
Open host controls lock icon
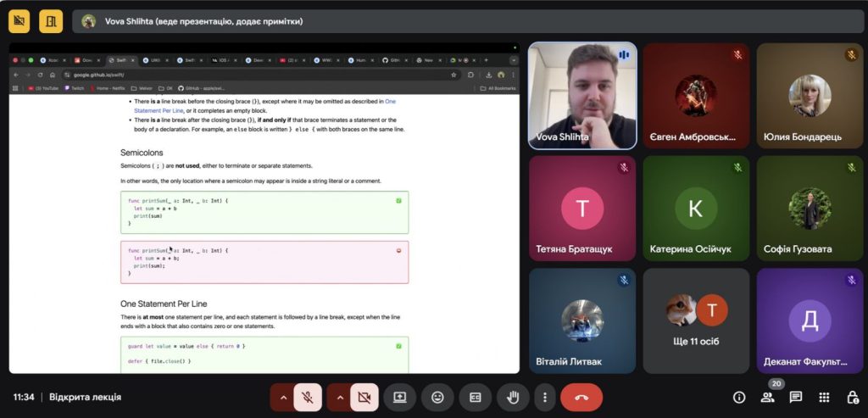pos(852,397)
